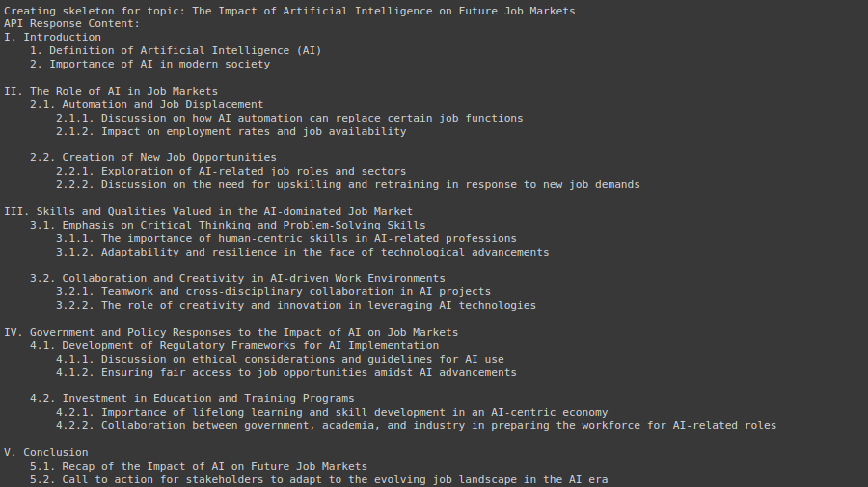Click the 'V. Conclusion' heading
This screenshot has height=487, width=868.
click(46, 452)
